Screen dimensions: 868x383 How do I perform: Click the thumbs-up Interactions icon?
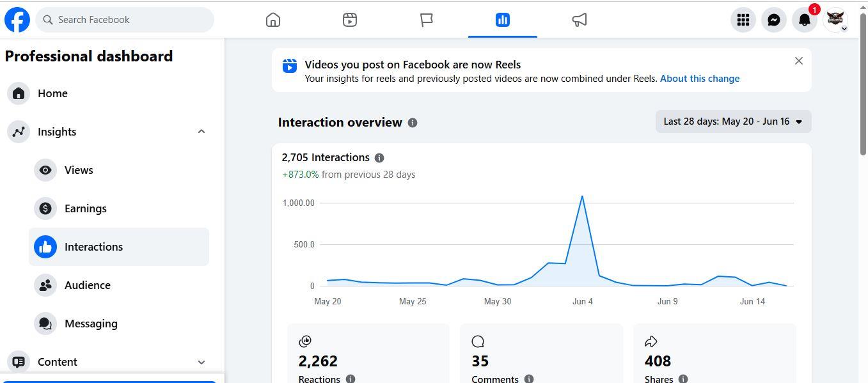45,247
